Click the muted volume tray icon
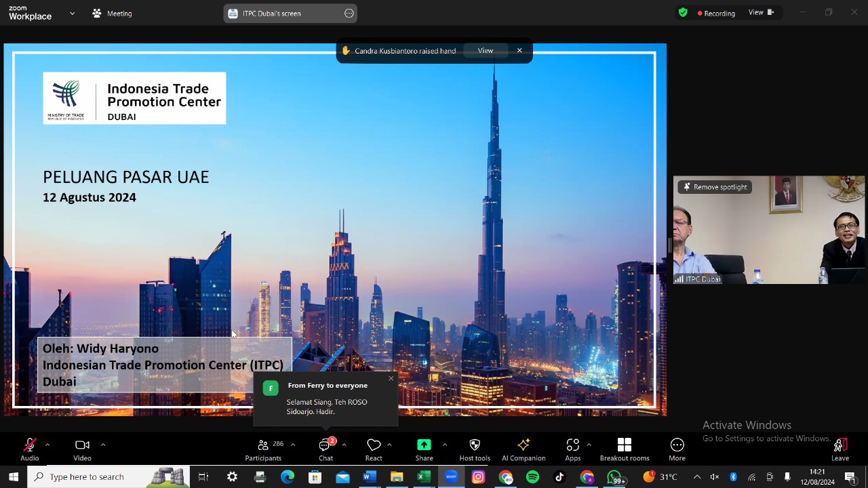Image resolution: width=868 pixels, height=488 pixels. click(715, 477)
